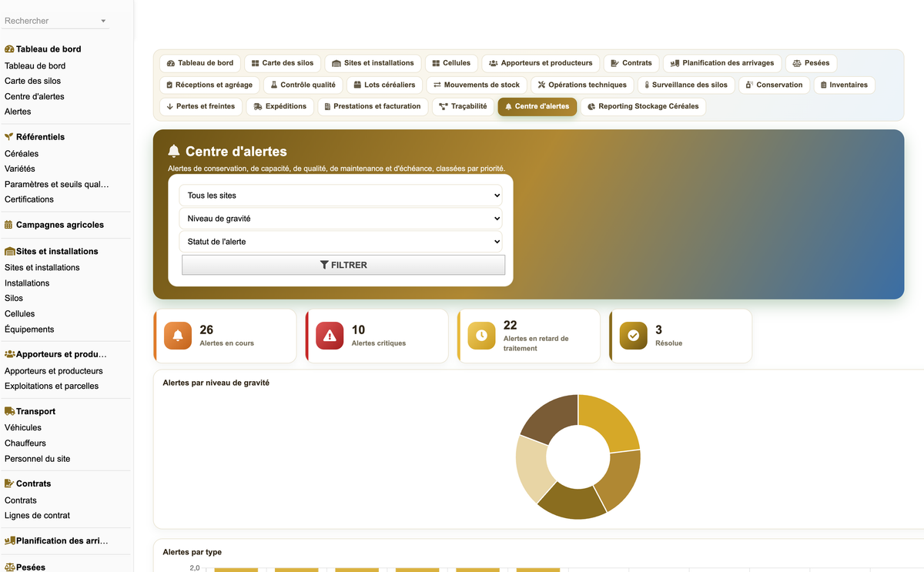Click the Contrats signature icon in sidebar

10,483
